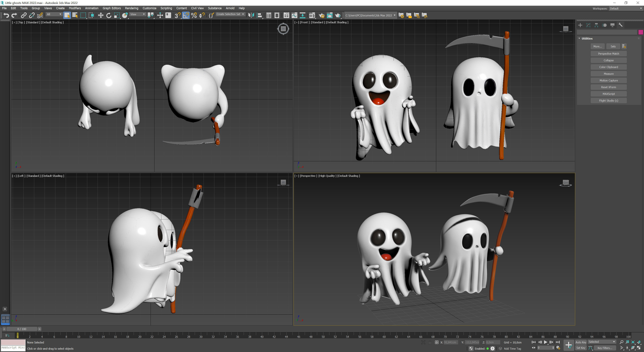The height and width of the screenshot is (352, 644).
Task: Open the Rendering menu
Action: tap(131, 8)
